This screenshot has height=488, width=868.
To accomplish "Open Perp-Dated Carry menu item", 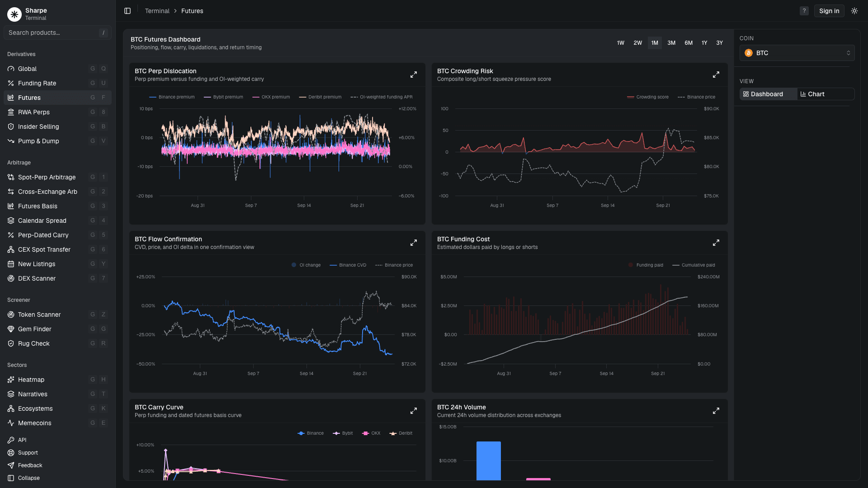I will pyautogui.click(x=57, y=235).
